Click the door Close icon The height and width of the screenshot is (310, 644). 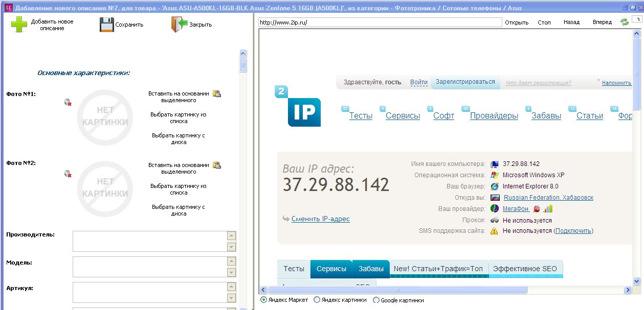(x=180, y=25)
